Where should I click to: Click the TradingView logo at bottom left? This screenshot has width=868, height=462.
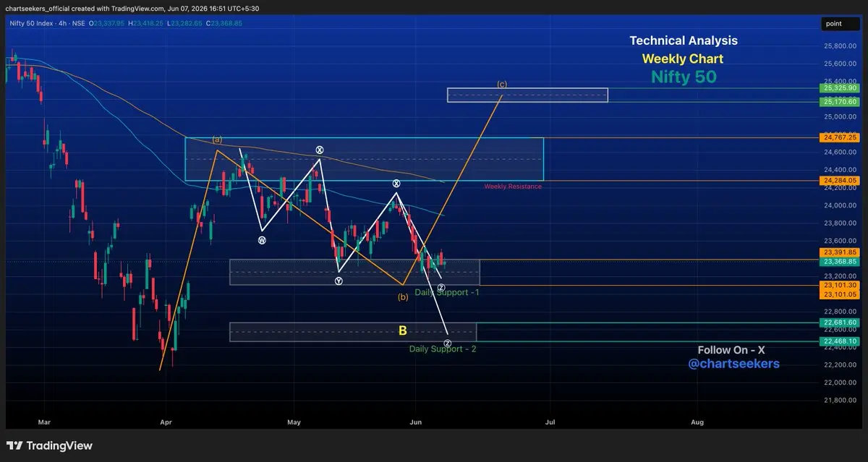point(49,445)
